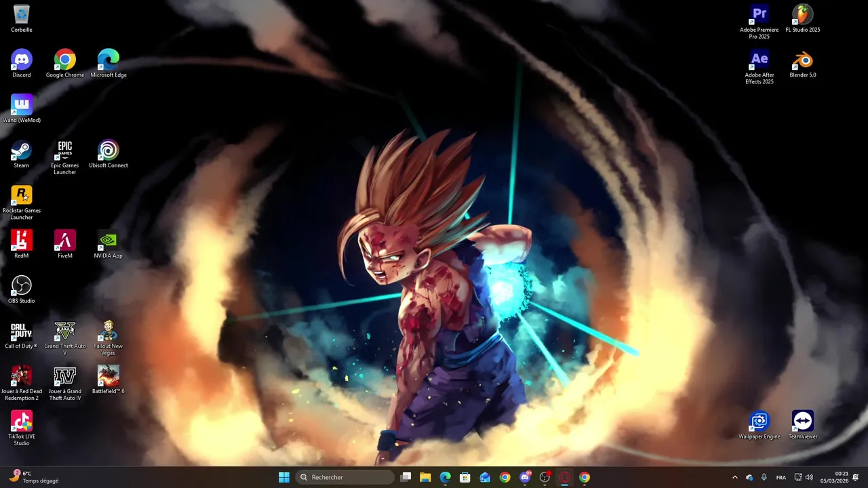Open the Corbeille recycle bin icon
Image resolution: width=868 pixels, height=488 pixels.
coord(22,18)
